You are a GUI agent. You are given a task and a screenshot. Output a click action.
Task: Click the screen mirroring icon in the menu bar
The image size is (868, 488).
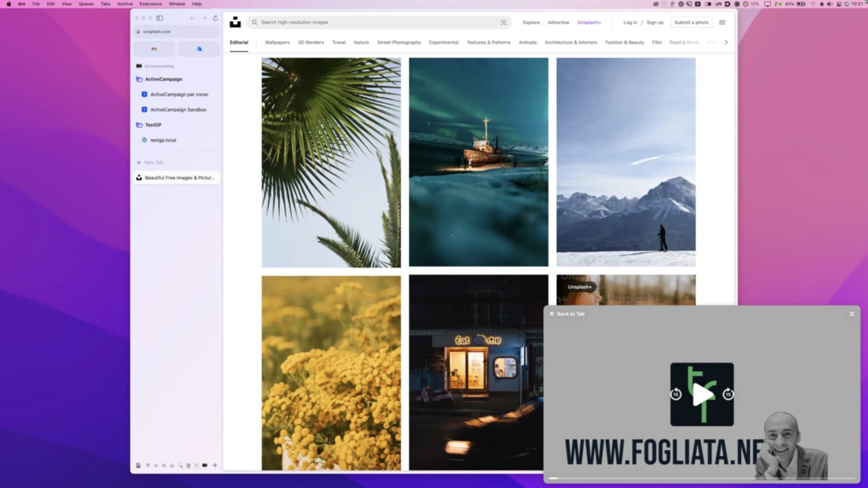tap(767, 4)
